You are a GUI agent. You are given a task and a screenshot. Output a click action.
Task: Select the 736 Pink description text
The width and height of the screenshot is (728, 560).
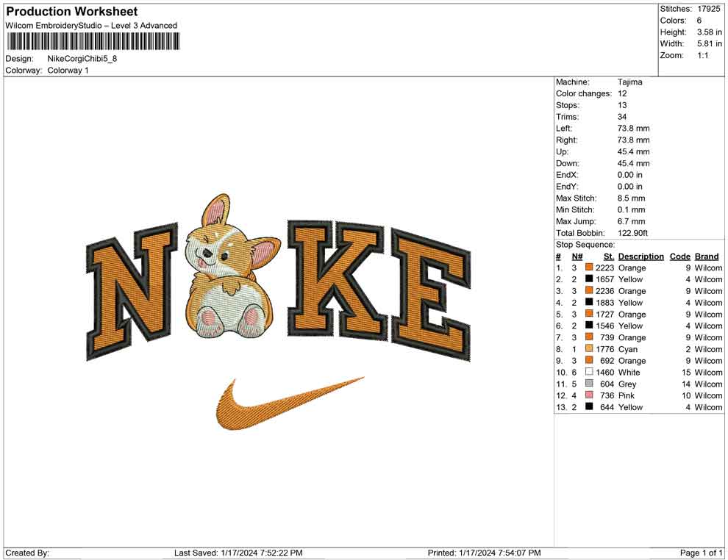pos(627,395)
